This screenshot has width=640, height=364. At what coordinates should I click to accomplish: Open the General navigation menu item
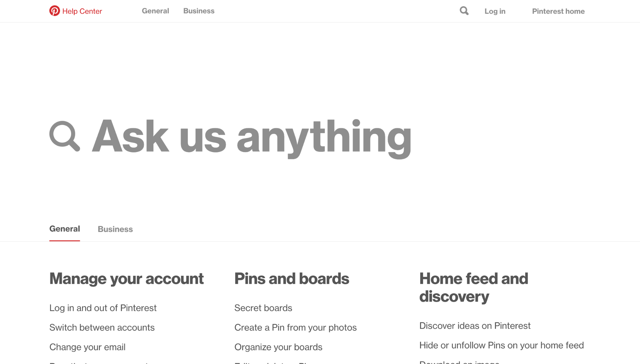155,11
